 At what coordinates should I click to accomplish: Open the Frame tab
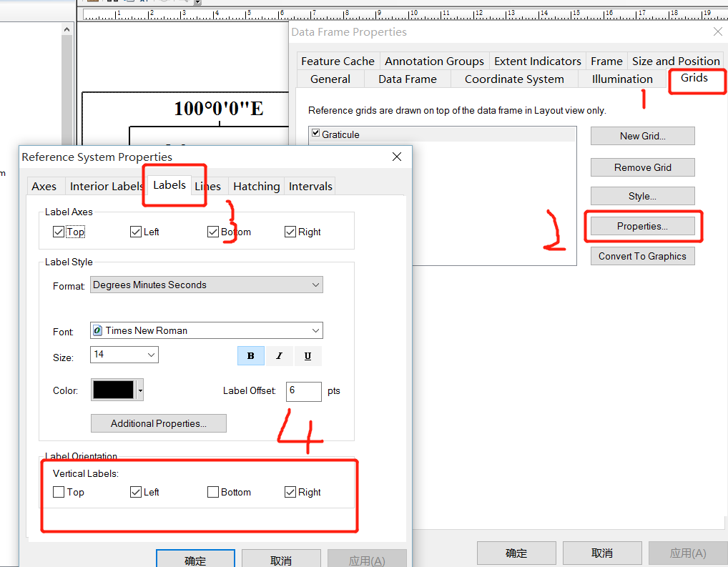[x=606, y=61]
